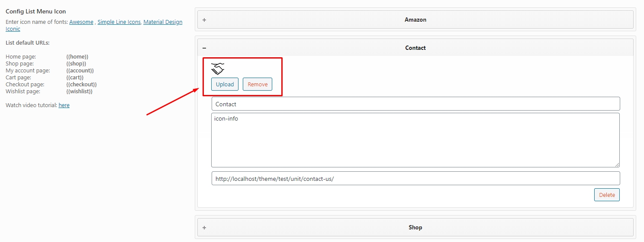
Task: Click the Upload button
Action: 225,84
